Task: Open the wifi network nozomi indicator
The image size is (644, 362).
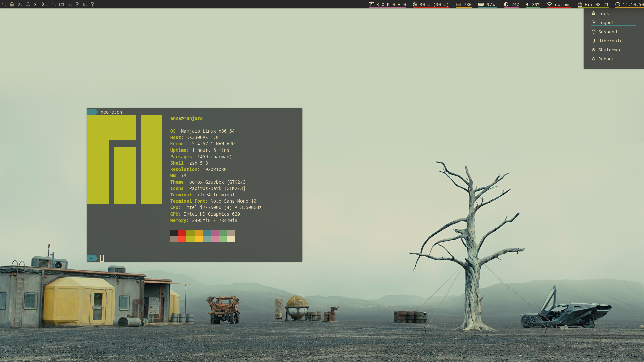Action: point(559,4)
